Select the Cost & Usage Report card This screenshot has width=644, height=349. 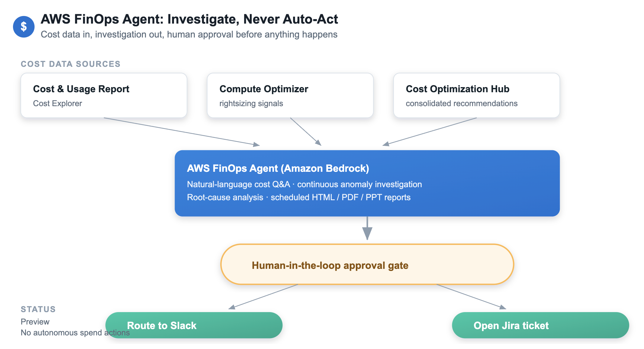[x=104, y=95]
